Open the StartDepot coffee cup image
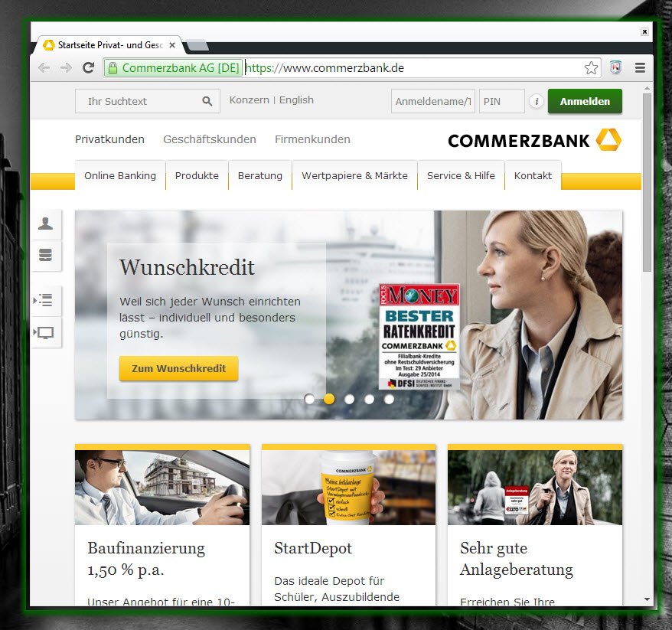This screenshot has height=630, width=672. coord(348,488)
